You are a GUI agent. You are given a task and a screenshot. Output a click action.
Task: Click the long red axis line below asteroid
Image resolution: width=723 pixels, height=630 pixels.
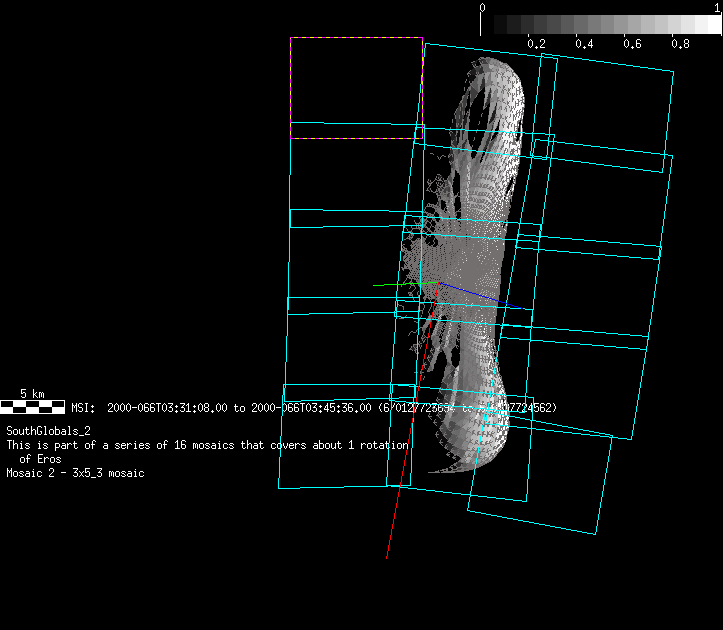pyautogui.click(x=400, y=480)
